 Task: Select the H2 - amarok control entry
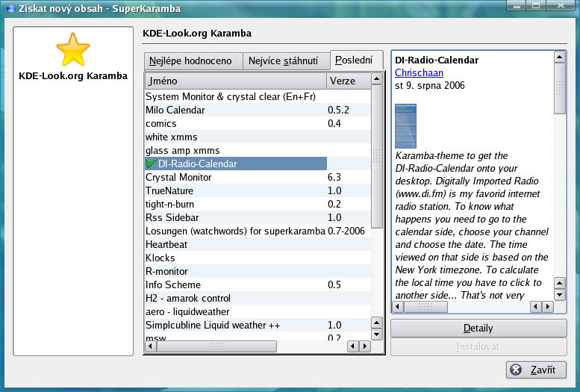point(258,298)
